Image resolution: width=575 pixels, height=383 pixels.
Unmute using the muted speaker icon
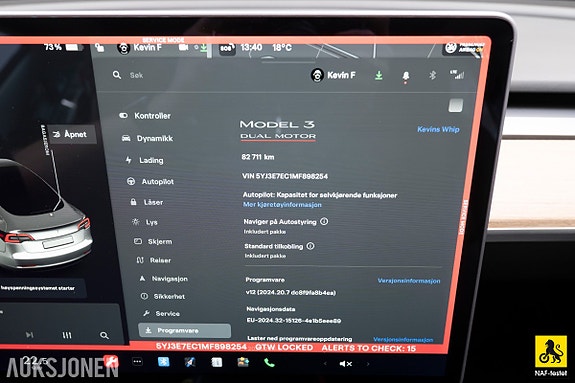coord(345,364)
